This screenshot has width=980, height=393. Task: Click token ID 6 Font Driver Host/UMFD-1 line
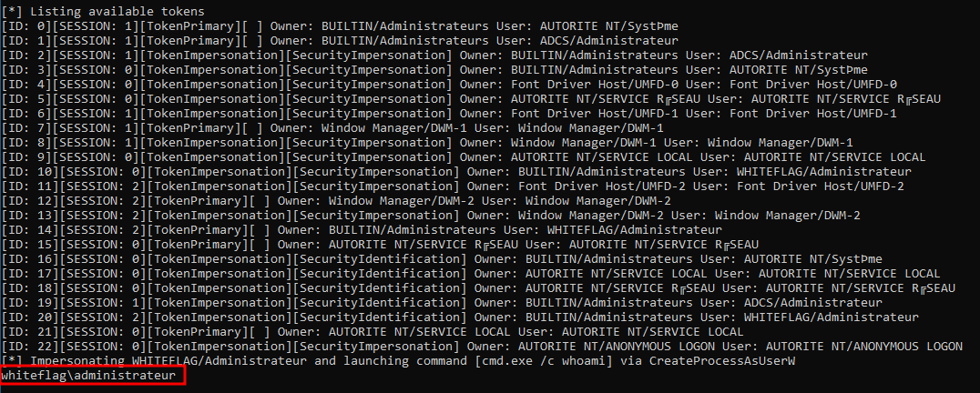[449, 113]
